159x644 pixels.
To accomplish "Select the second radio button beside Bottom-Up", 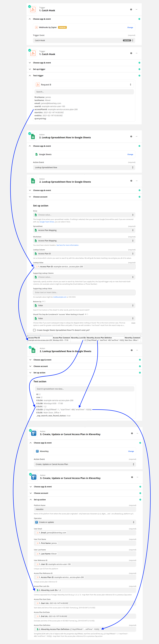I will pyautogui.click(x=45, y=301).
